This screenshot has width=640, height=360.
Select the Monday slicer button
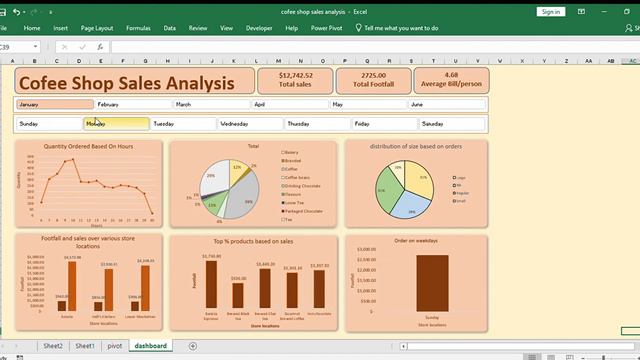tap(116, 124)
